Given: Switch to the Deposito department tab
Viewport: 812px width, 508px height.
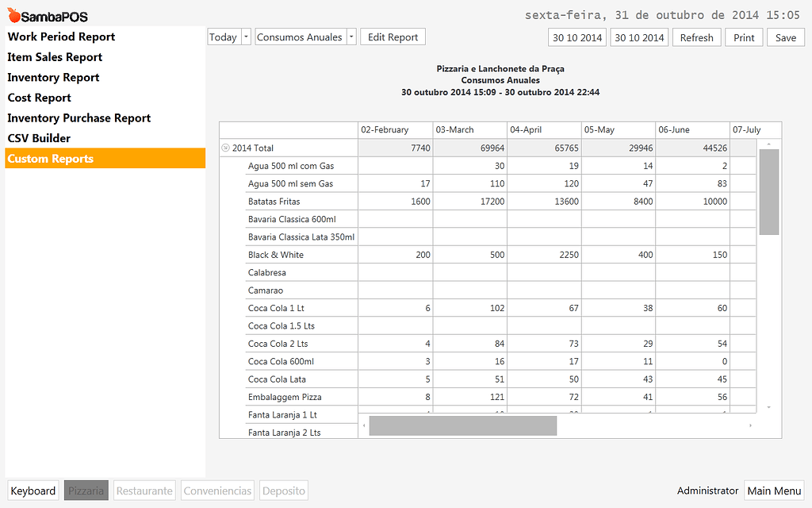Looking at the screenshot, I should click(x=283, y=491).
